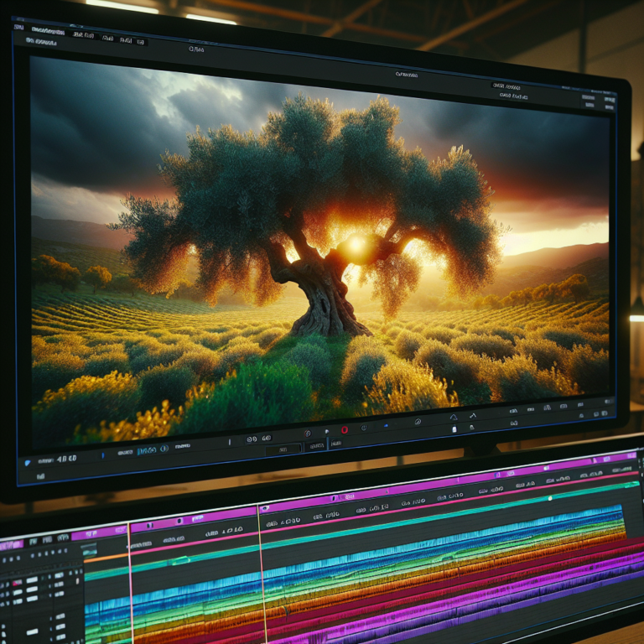Click the white clipboard-like icon below the triangle icon

click(454, 429)
